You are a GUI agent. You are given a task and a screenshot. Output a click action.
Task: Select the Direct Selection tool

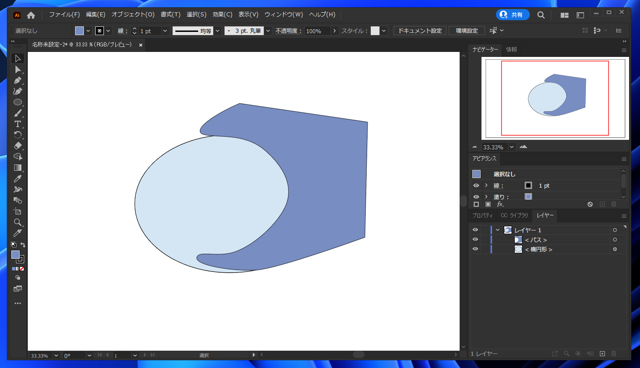pyautogui.click(x=18, y=70)
